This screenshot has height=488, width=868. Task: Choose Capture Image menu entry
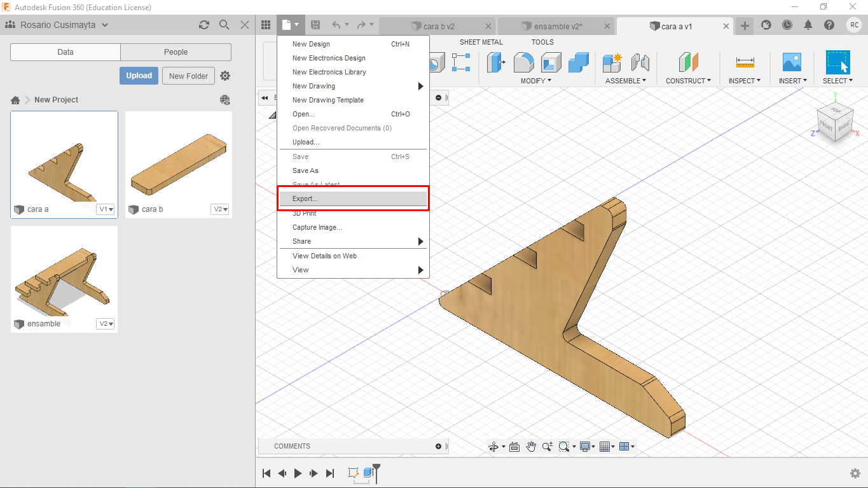point(353,227)
